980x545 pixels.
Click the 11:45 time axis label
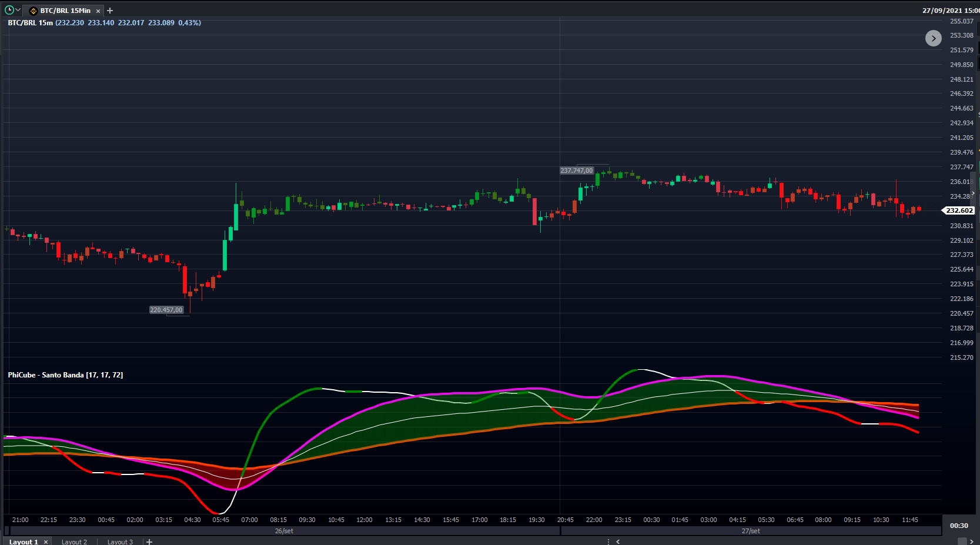coord(910,520)
